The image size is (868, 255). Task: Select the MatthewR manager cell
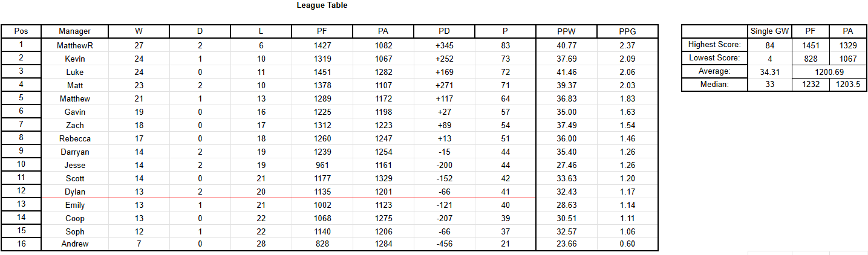click(75, 45)
